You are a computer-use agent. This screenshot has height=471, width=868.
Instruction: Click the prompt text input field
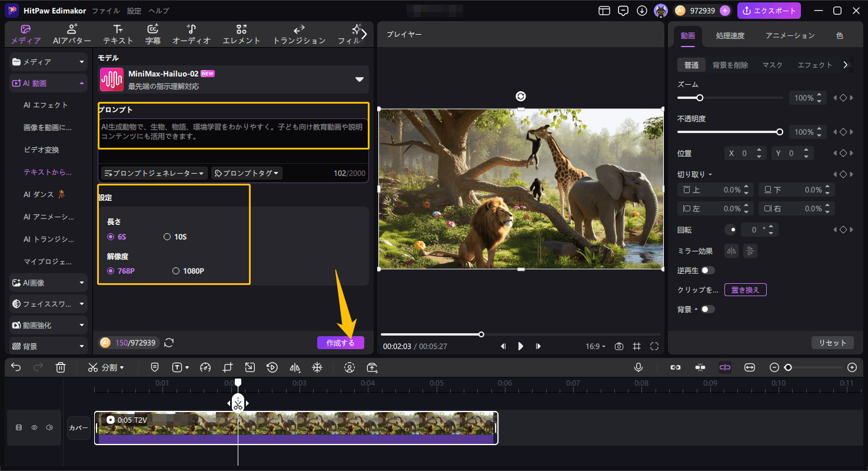click(x=233, y=132)
